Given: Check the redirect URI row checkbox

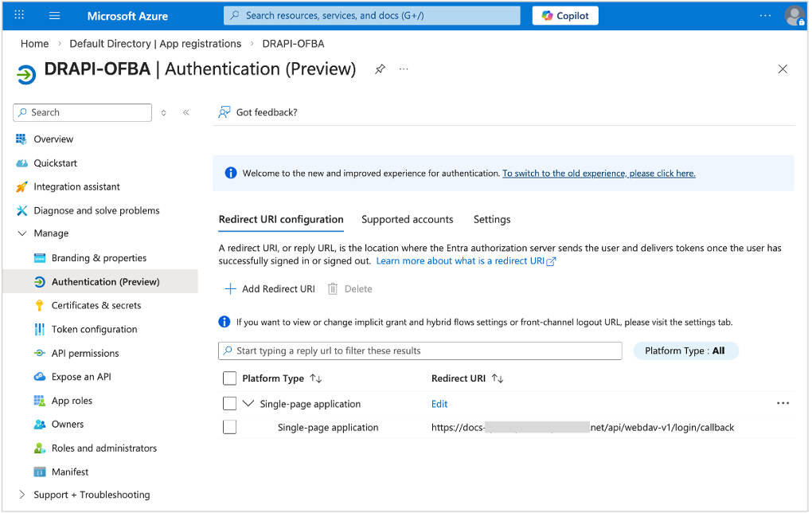Looking at the screenshot, I should 229,427.
